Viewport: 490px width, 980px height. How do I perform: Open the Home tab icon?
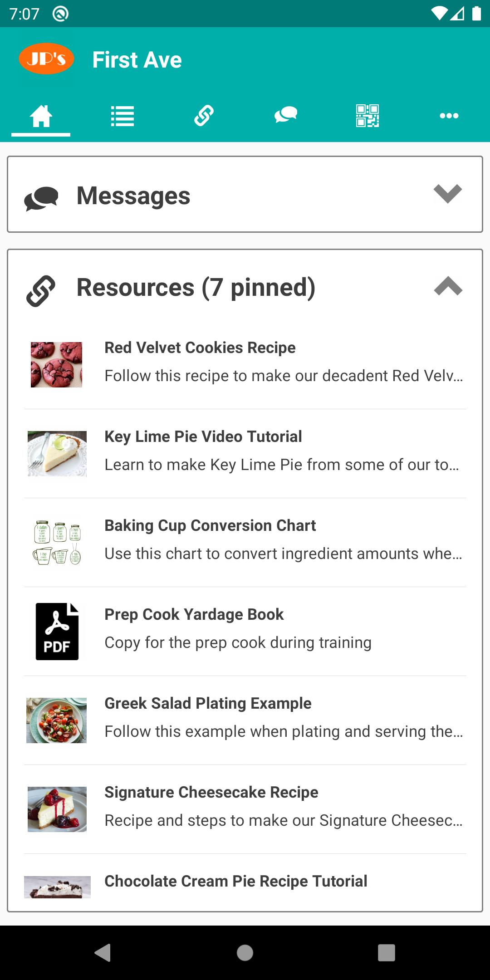click(41, 116)
